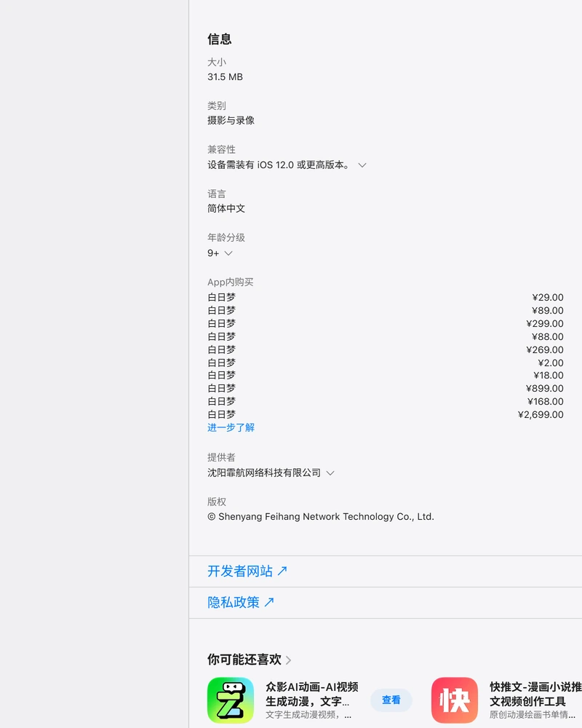Viewport: 582px width, 728px height.
Task: Expand the 沈阳霏航网络科技有限公司 provider chevron
Action: pyautogui.click(x=330, y=473)
